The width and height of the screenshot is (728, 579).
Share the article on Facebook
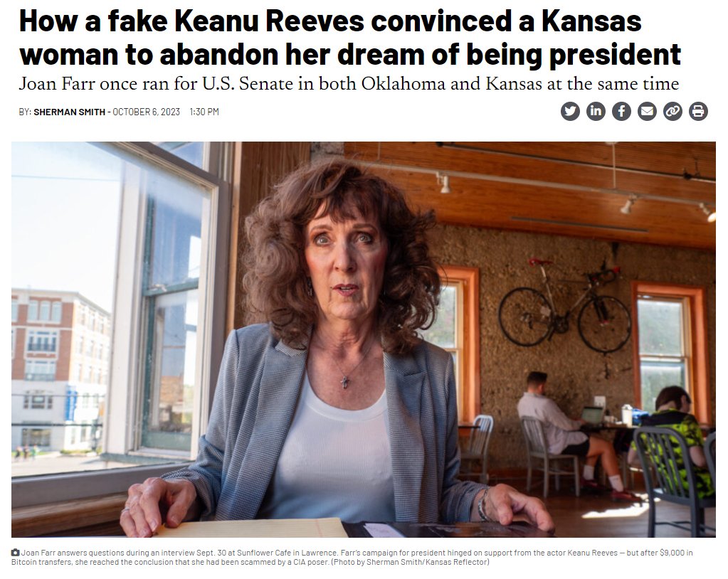tap(621, 112)
